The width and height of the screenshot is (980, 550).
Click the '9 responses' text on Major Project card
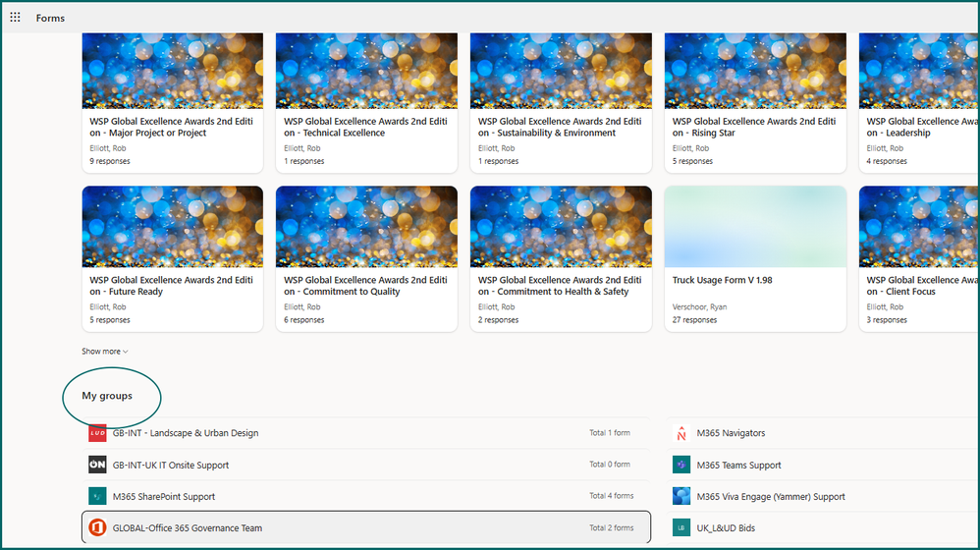(110, 161)
